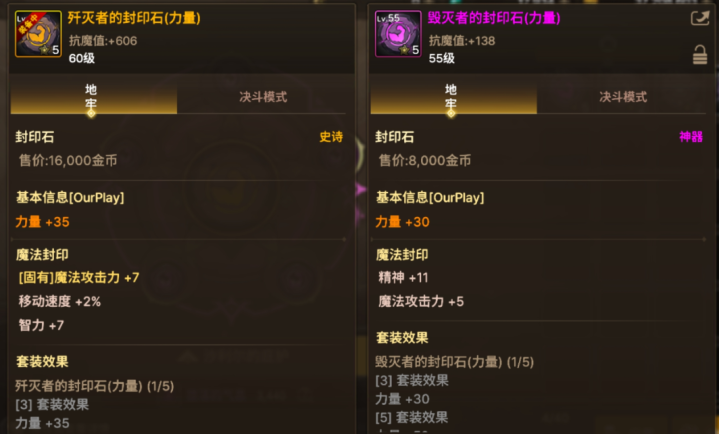Open the share icon on right panel
Image resolution: width=719 pixels, height=434 pixels.
tap(700, 18)
